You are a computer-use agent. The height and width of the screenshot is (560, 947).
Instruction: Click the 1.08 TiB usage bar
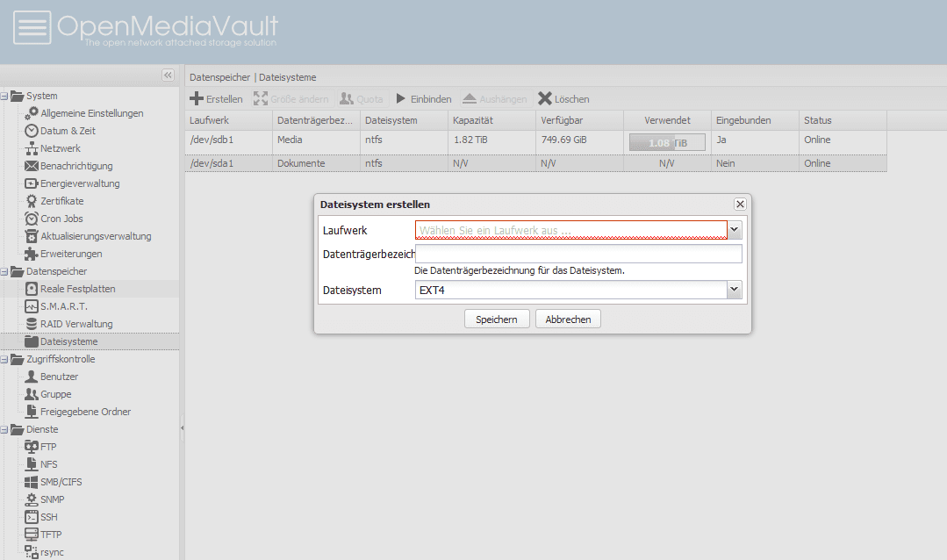point(667,142)
